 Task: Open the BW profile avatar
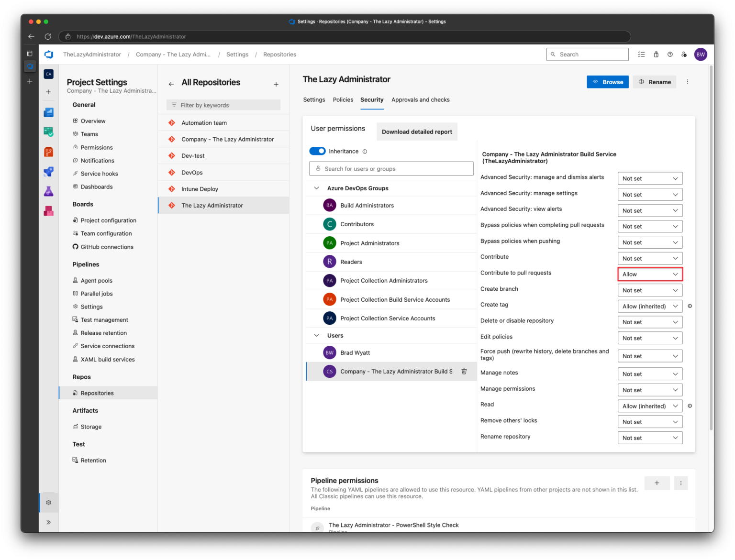click(x=701, y=55)
